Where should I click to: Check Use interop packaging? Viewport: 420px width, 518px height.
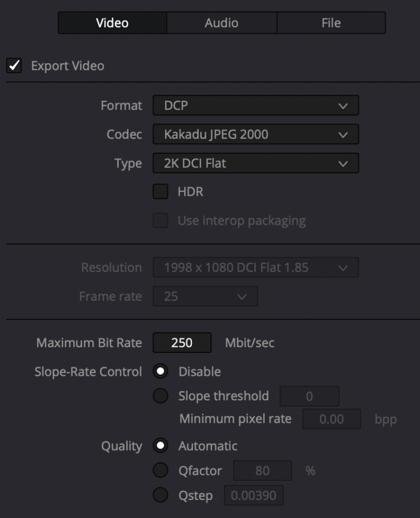click(x=161, y=220)
